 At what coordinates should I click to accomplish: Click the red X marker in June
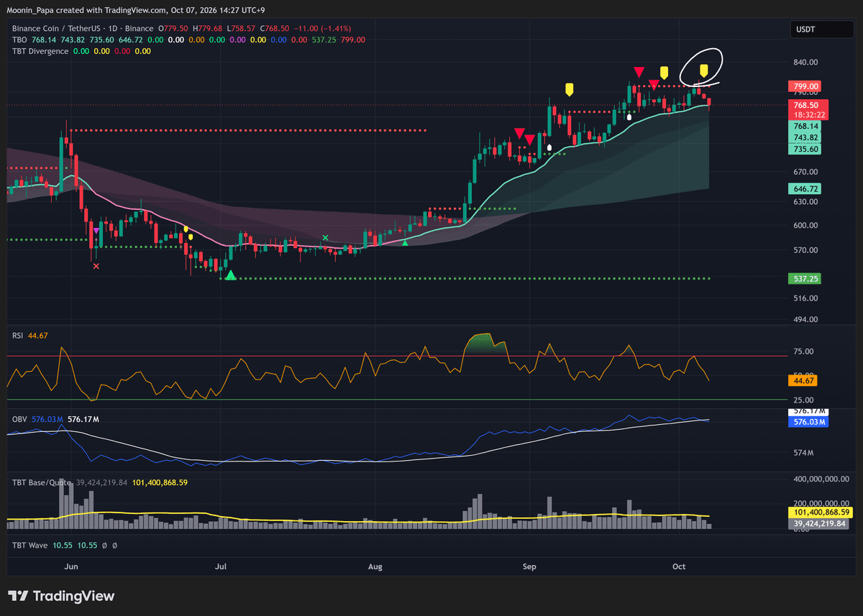(96, 266)
